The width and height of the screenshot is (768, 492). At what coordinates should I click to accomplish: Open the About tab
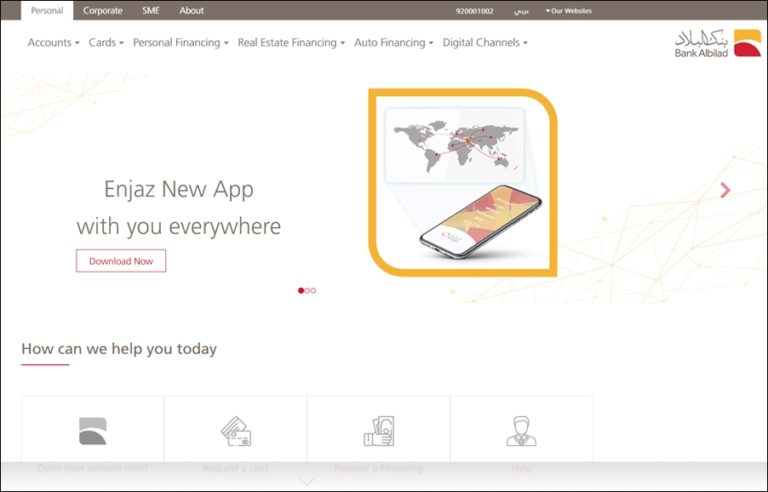[191, 11]
